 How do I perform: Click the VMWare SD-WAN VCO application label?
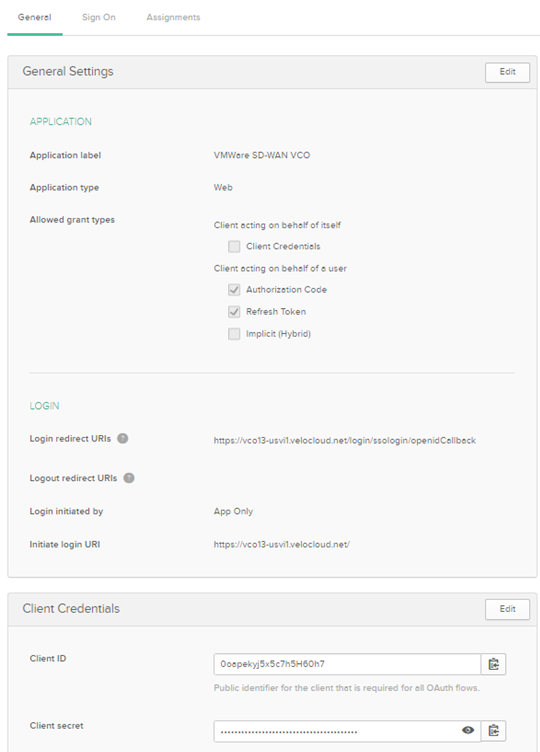tap(262, 155)
